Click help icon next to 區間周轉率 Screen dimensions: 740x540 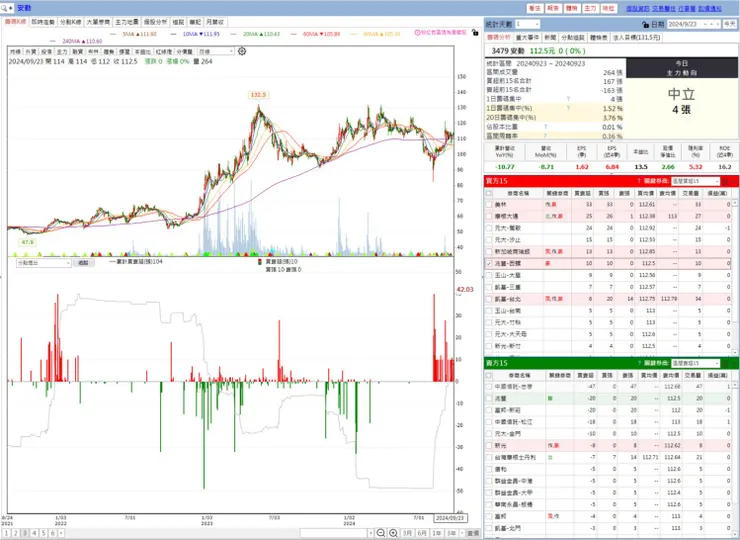[x=546, y=136]
